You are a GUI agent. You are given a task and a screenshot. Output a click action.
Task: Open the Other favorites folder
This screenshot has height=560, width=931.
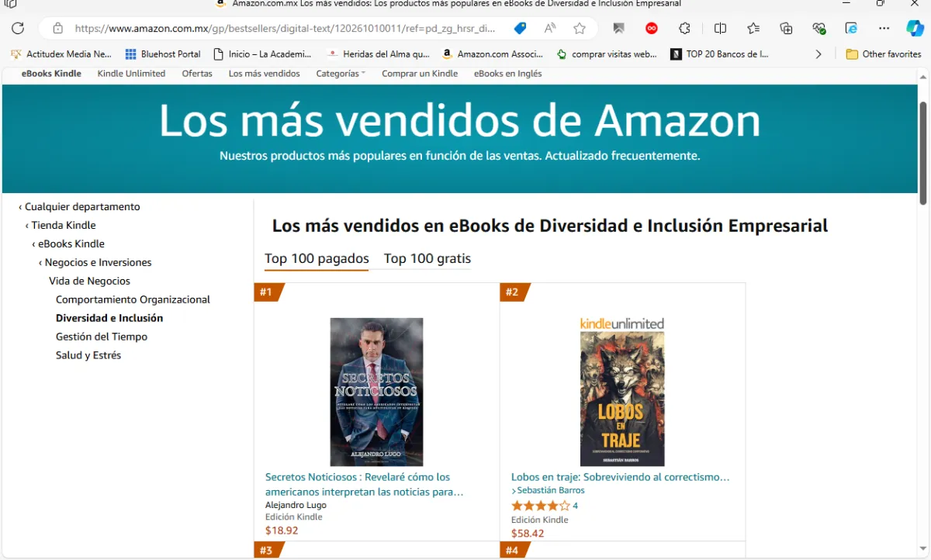click(x=883, y=54)
